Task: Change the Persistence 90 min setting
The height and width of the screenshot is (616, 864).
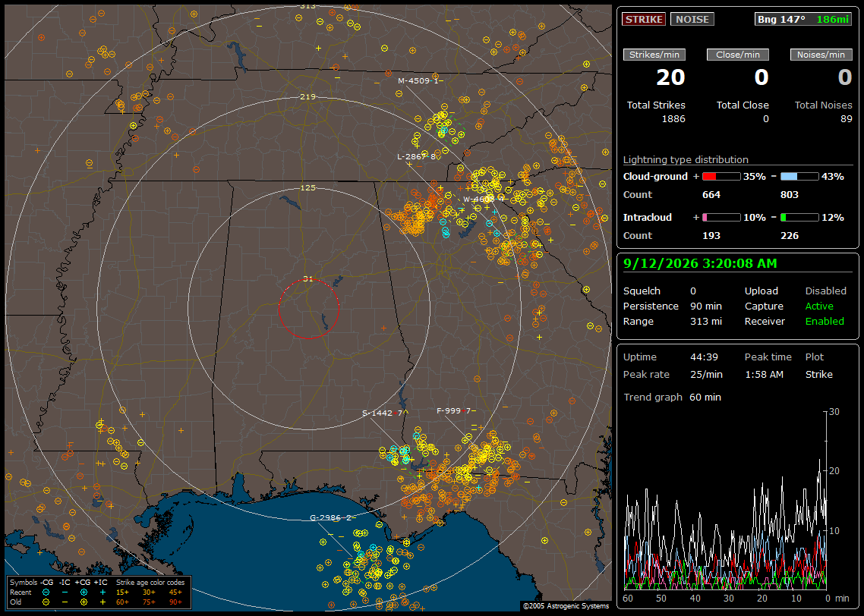Action: click(706, 306)
